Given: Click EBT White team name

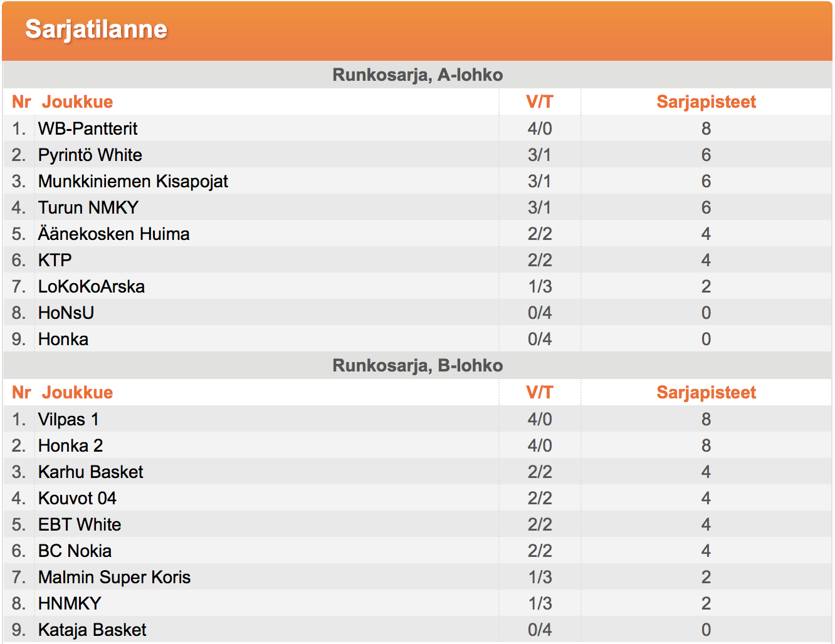Looking at the screenshot, I should [80, 524].
